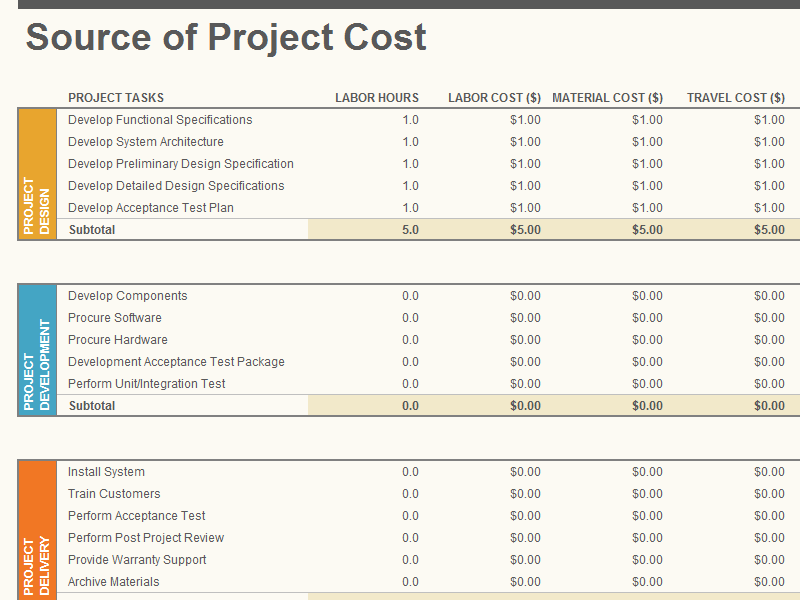Click the MATERIAL COST ($) column header
The image size is (800, 600).
[607, 98]
